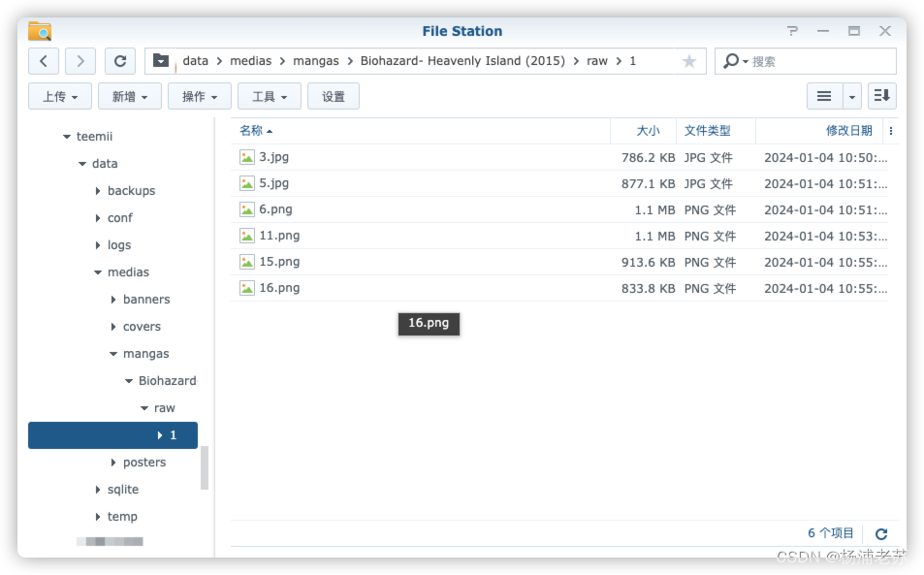Select the 11.png file name
This screenshot has width=924, height=575.
279,236
